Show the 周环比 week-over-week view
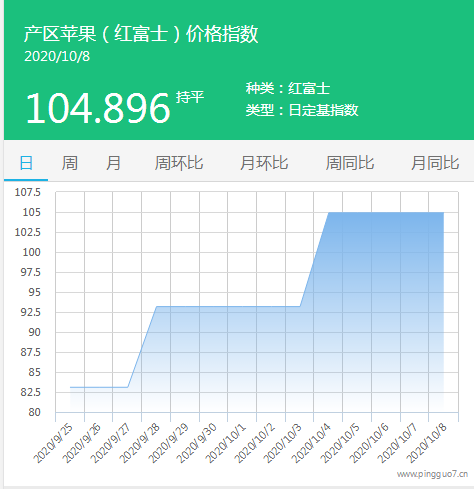 (x=179, y=163)
